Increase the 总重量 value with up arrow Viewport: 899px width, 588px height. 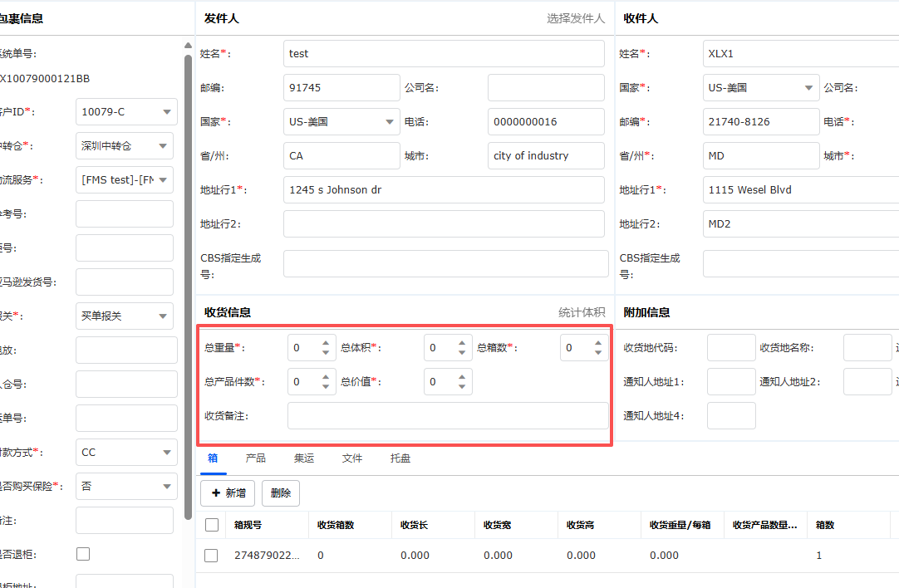coord(326,343)
